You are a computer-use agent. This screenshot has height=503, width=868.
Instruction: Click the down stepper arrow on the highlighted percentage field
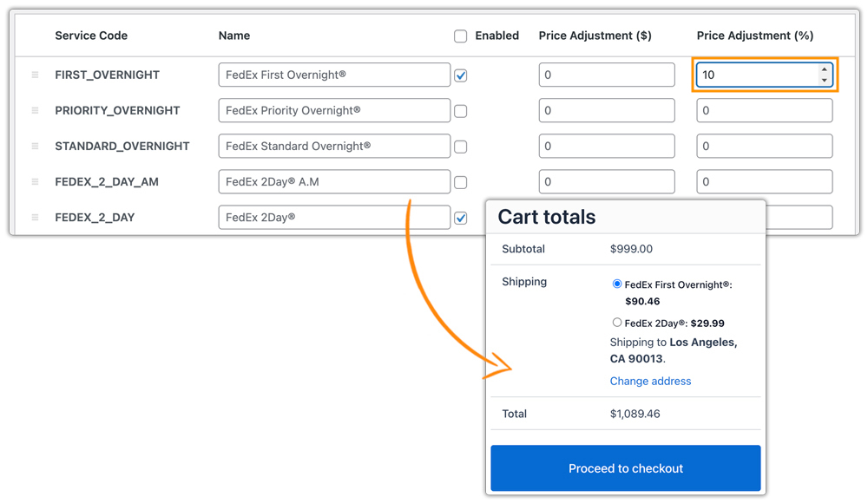[826, 81]
